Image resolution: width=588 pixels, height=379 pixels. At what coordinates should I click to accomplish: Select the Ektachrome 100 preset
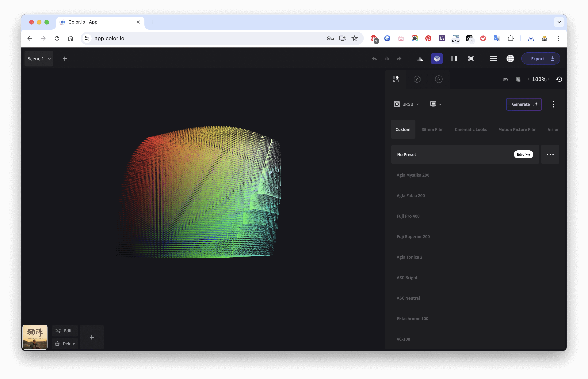click(x=412, y=319)
